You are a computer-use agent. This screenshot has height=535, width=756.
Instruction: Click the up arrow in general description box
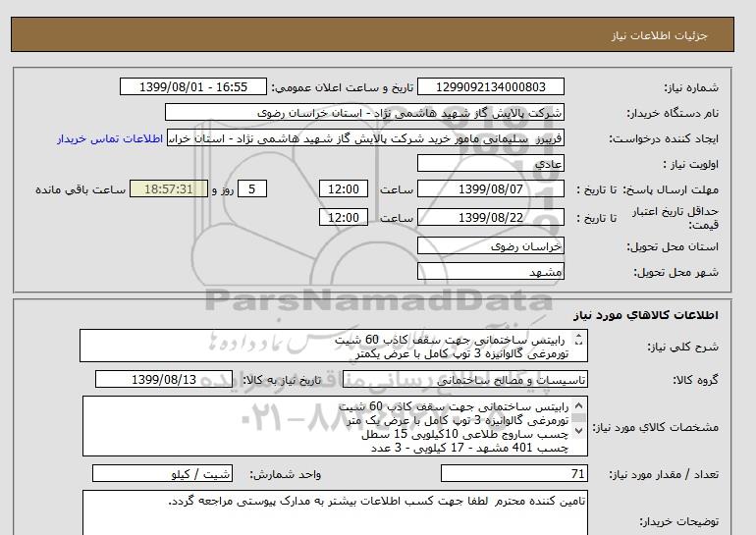[x=576, y=338]
